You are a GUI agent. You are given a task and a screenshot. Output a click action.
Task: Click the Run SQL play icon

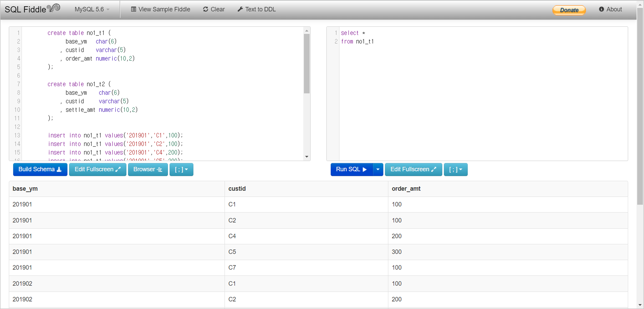tap(365, 169)
